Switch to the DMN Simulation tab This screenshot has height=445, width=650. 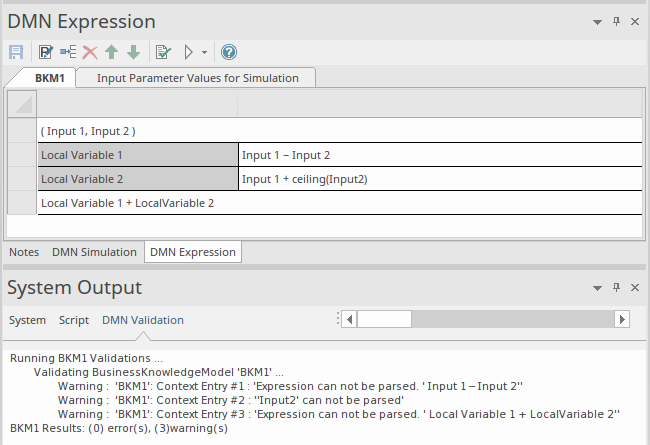point(94,252)
